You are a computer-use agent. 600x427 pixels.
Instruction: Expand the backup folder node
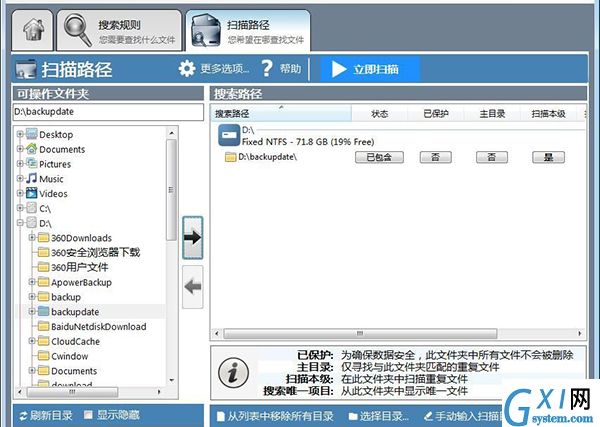(x=32, y=297)
